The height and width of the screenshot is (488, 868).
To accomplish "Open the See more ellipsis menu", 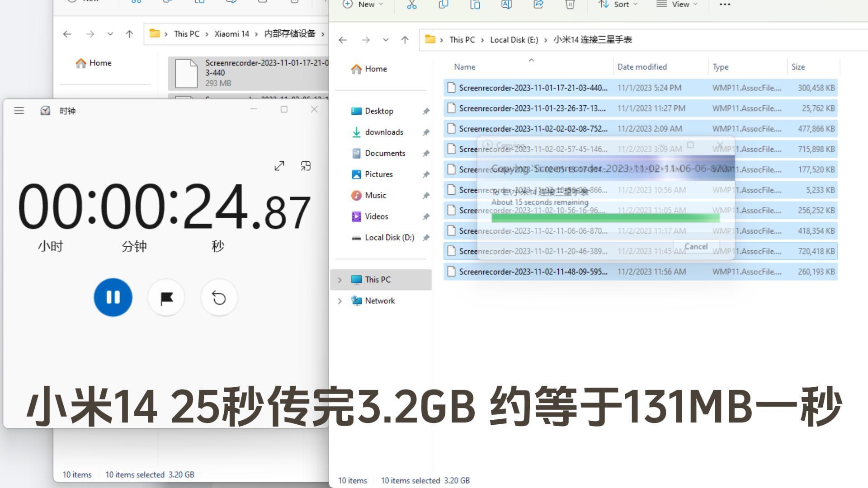I will [725, 5].
